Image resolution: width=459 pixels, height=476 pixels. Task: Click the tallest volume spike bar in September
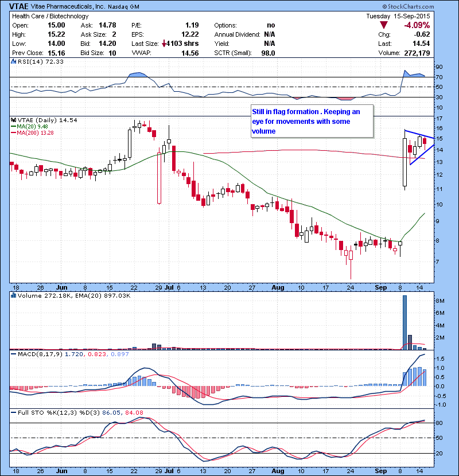click(x=404, y=322)
